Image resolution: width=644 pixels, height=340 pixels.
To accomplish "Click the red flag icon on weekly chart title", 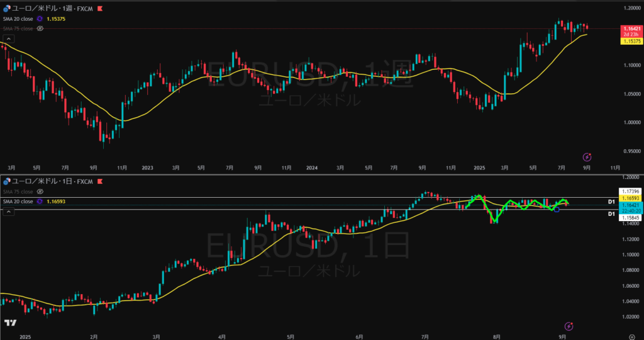I will (100, 8).
